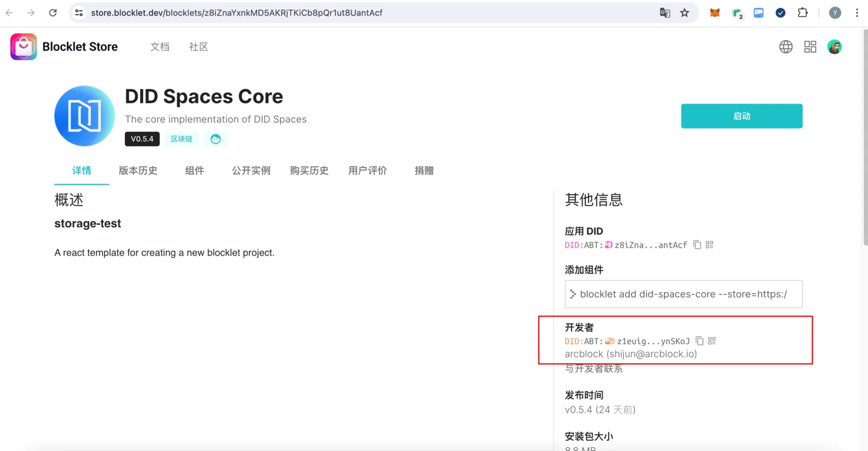Screen dimensions: 868x451
Task: Open the apps grid icon
Action: pos(810,47)
